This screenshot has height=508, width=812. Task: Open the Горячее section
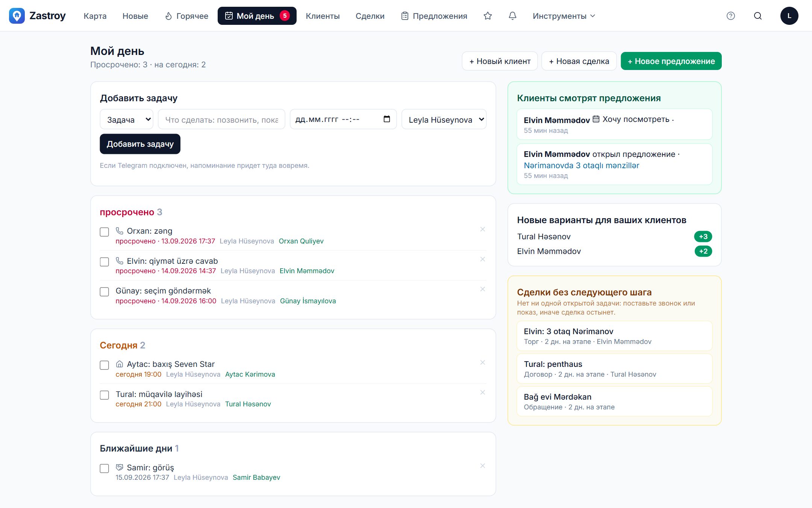click(x=187, y=16)
